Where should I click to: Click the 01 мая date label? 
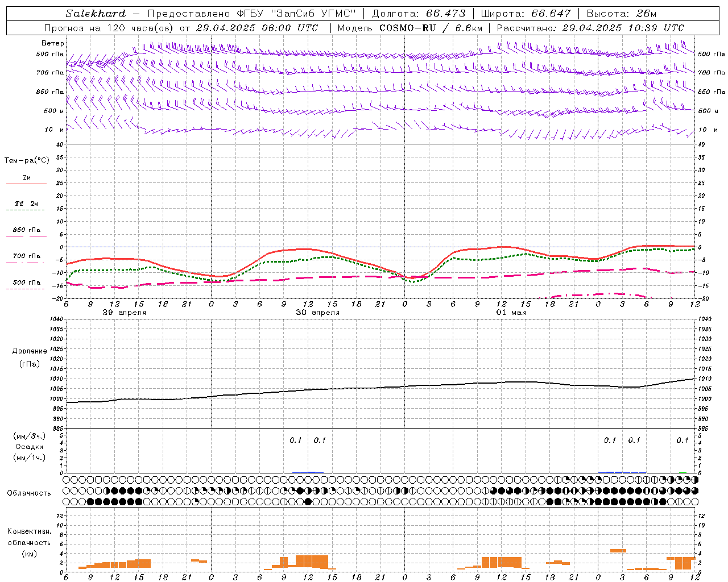click(x=511, y=313)
